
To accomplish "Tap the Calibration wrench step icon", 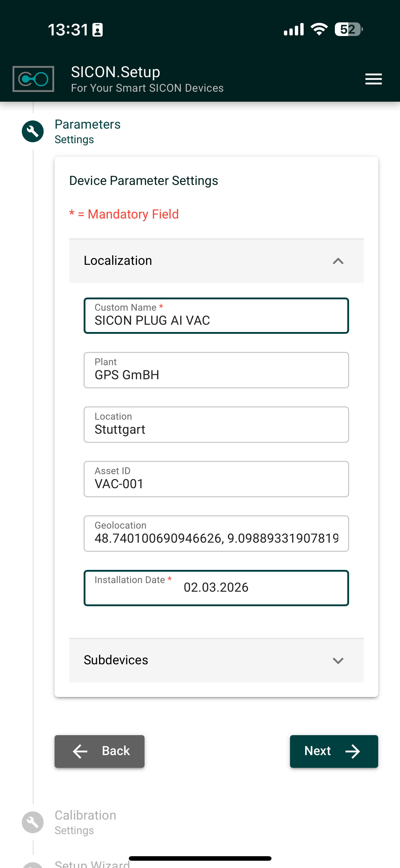I will tap(33, 822).
